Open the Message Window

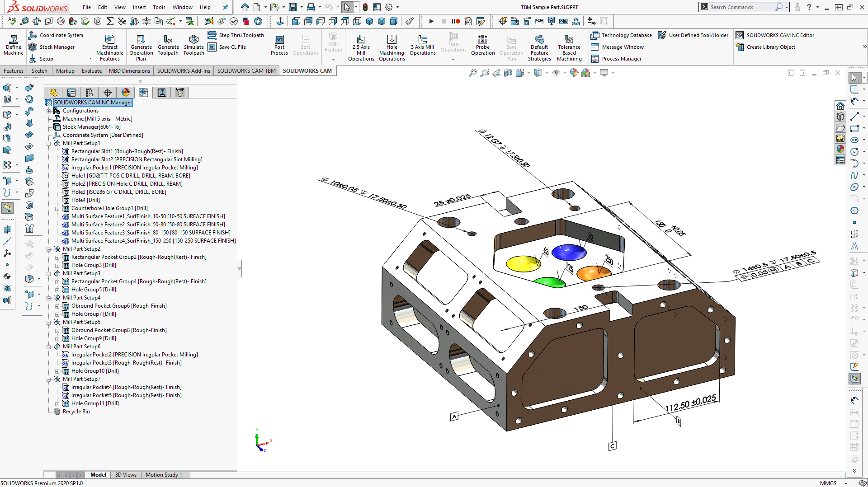click(617, 47)
